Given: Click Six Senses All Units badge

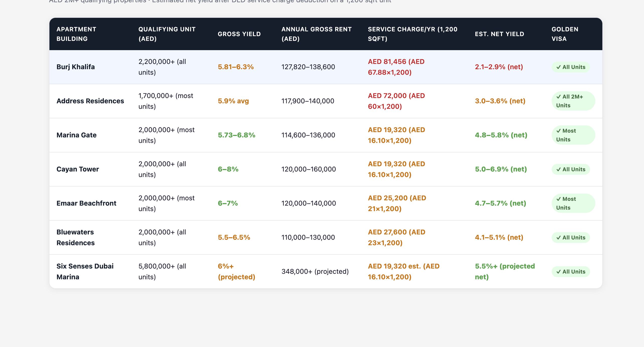Looking at the screenshot, I should coord(570,272).
